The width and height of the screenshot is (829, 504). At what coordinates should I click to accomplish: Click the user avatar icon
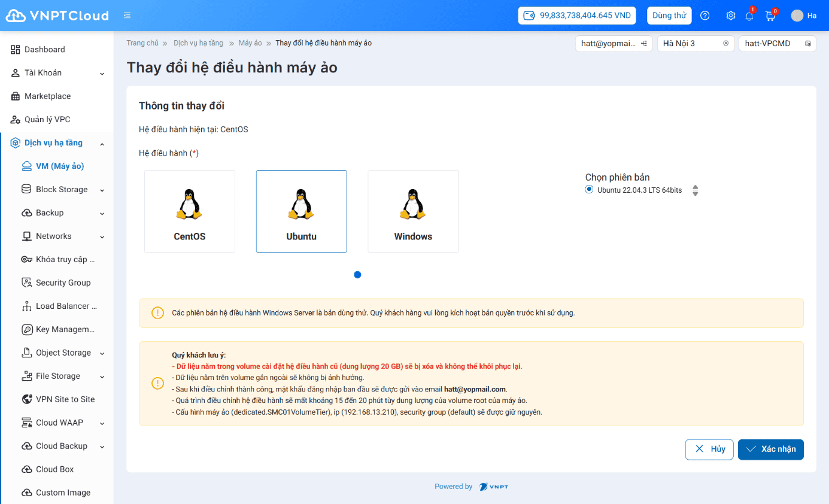(x=797, y=16)
